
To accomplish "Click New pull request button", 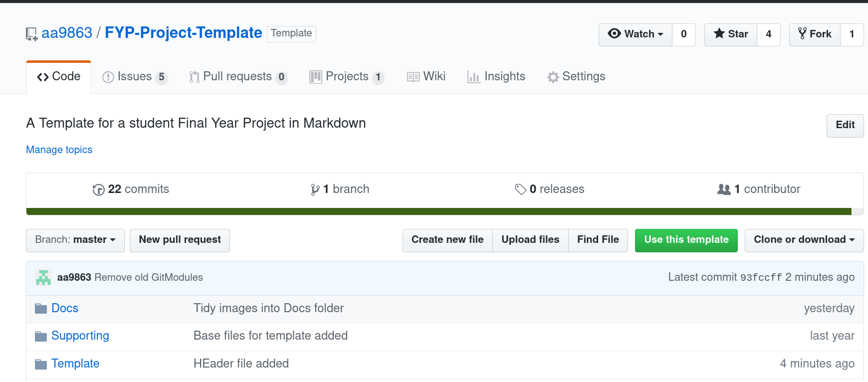I will pos(180,240).
